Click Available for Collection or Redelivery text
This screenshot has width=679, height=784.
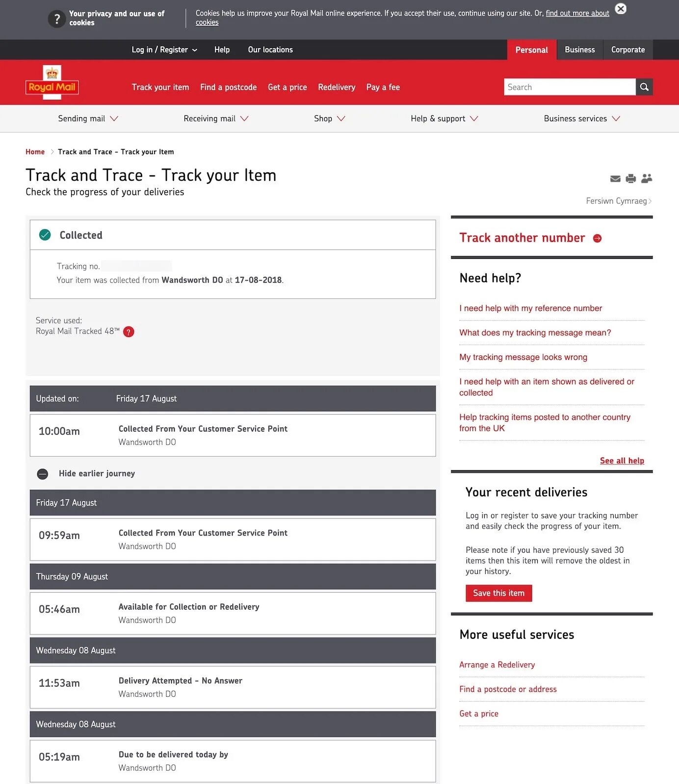pyautogui.click(x=189, y=607)
